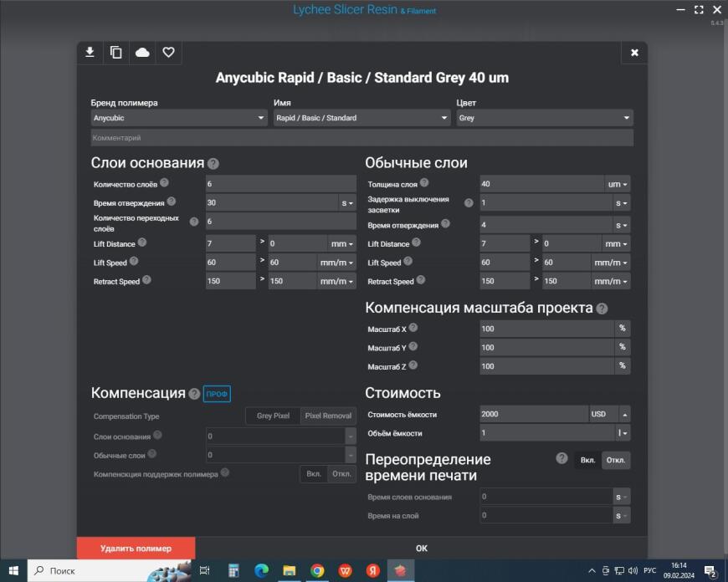Show help for Масштаб X

[413, 328]
